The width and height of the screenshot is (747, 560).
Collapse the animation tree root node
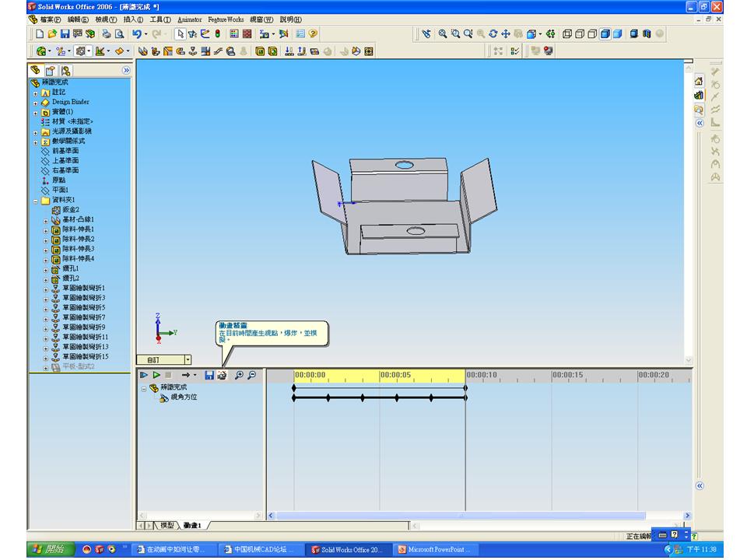coord(144,389)
